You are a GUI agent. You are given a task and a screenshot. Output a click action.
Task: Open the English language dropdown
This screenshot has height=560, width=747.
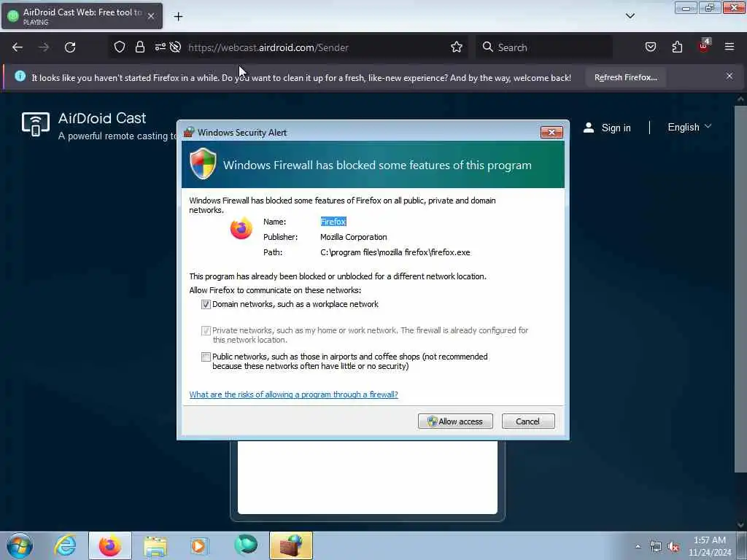pyautogui.click(x=689, y=127)
